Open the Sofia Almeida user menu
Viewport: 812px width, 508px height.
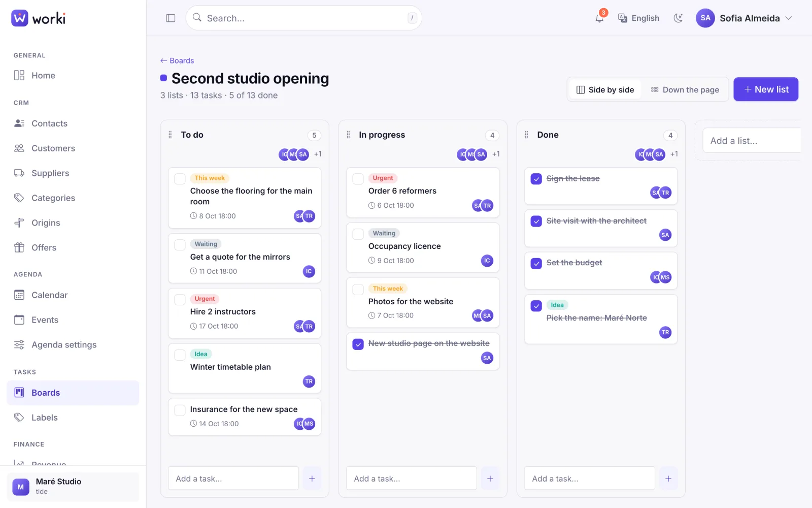click(744, 18)
